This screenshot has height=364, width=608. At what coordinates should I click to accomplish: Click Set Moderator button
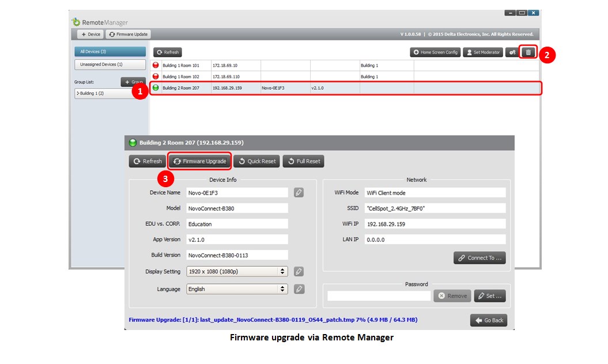483,52
